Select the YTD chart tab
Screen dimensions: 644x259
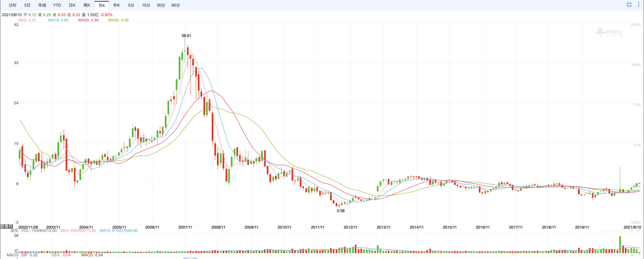(57, 5)
